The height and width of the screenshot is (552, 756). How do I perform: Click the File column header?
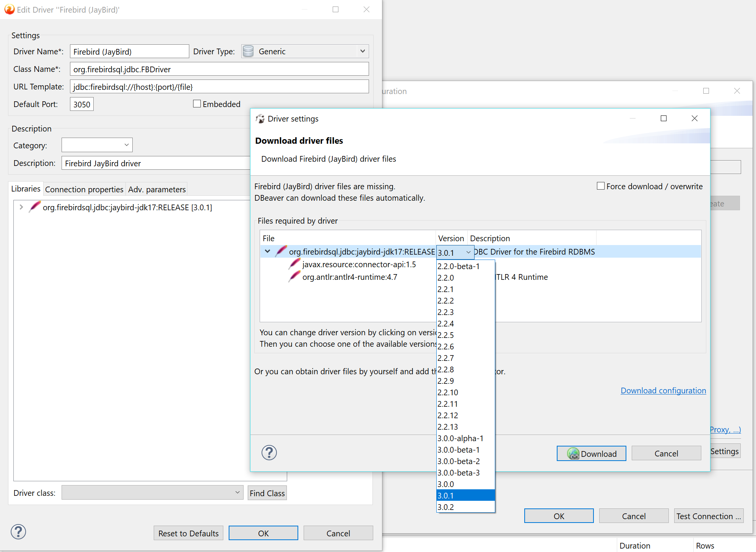tap(348, 238)
